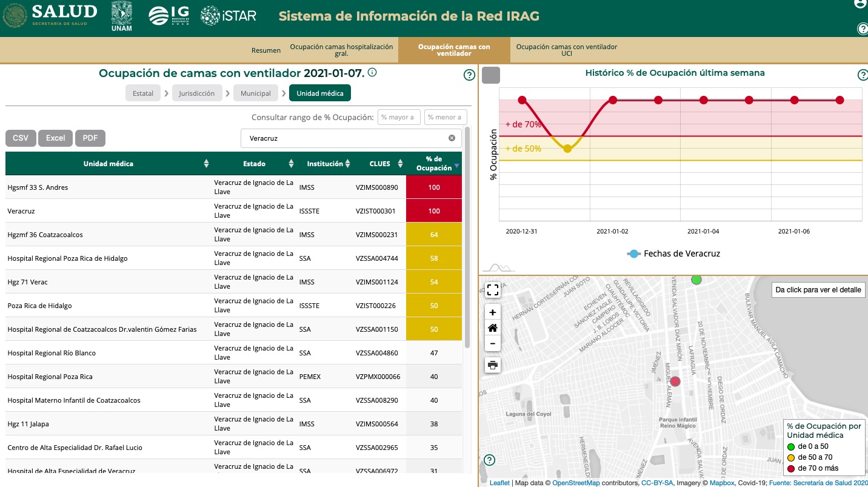Viewport: 868px width, 487px height.
Task: Open the user profile icon
Action: [x=861, y=4]
